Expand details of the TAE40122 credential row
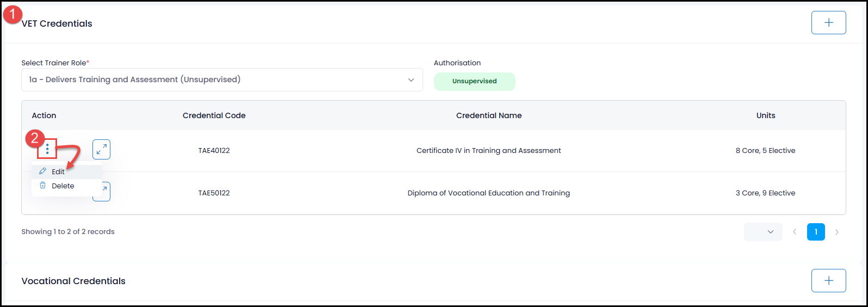The image size is (868, 307). (101, 150)
